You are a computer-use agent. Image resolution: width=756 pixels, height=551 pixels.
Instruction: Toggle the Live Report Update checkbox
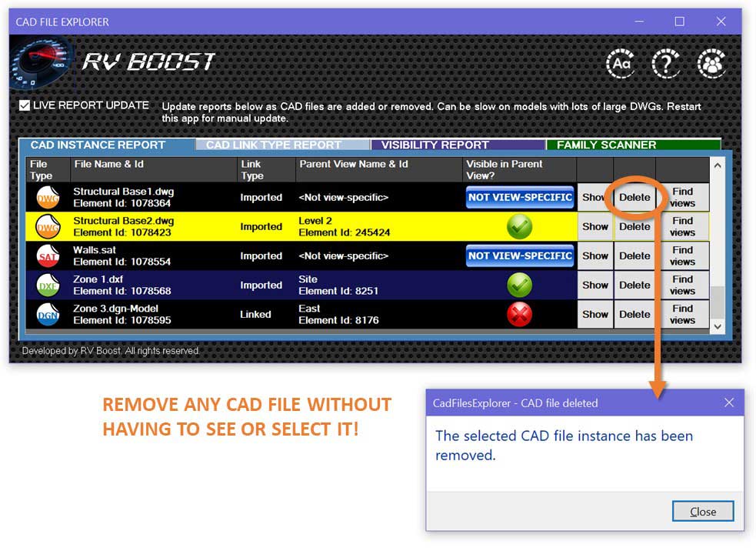tap(25, 105)
